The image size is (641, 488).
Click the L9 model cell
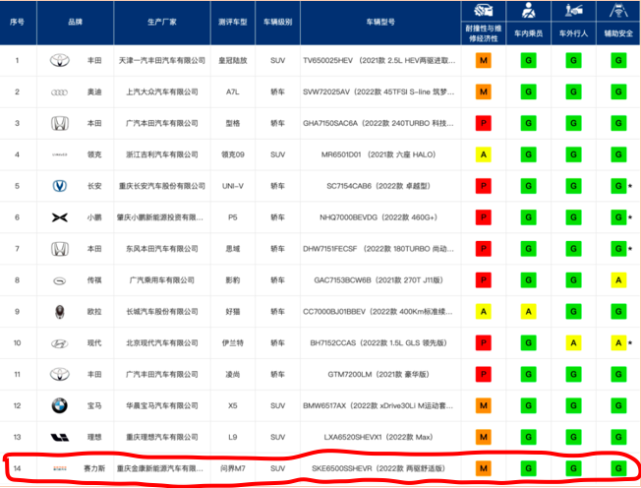pos(233,437)
